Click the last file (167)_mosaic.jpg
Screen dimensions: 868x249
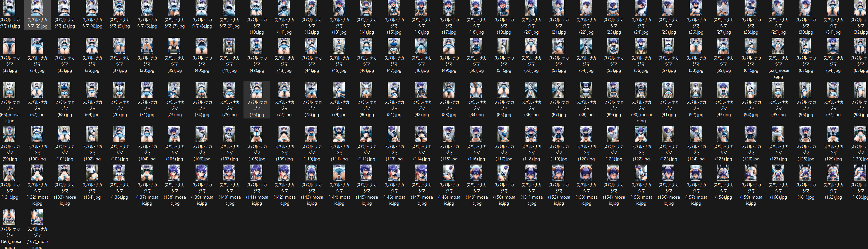37,229
